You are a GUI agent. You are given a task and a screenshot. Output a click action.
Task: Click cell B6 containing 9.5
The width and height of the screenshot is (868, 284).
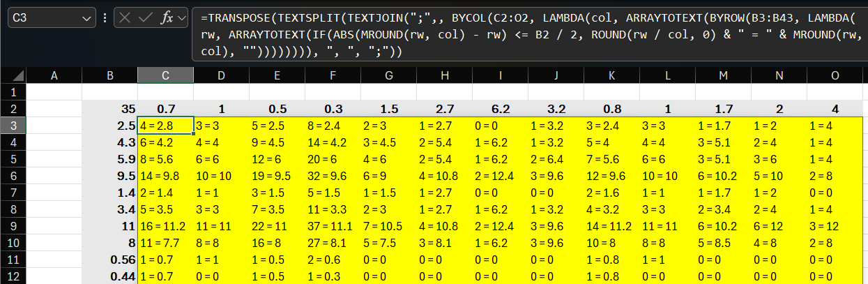pos(109,176)
